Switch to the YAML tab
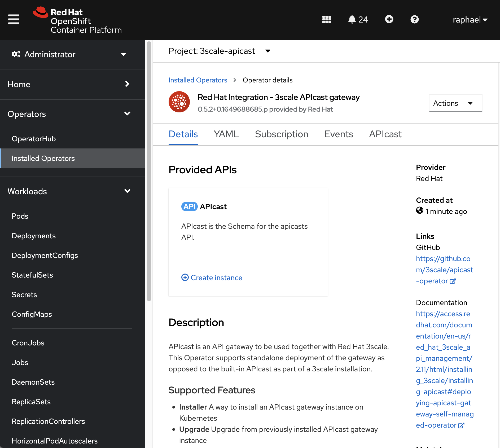The width and height of the screenshot is (500, 448). coord(226,134)
